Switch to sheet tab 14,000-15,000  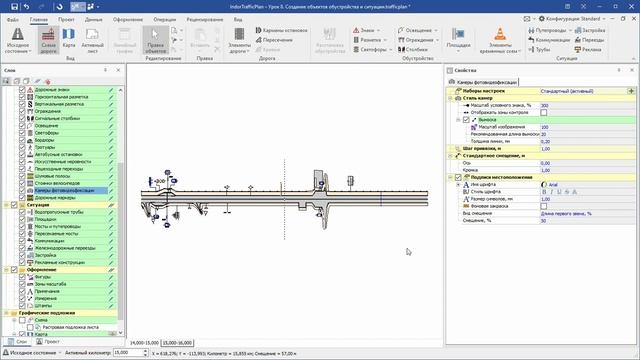tap(144, 343)
